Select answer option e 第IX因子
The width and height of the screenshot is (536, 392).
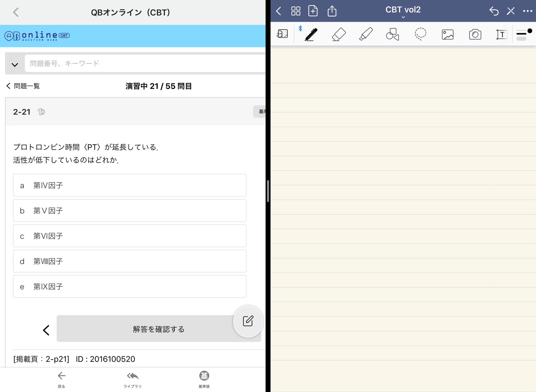[x=129, y=286]
